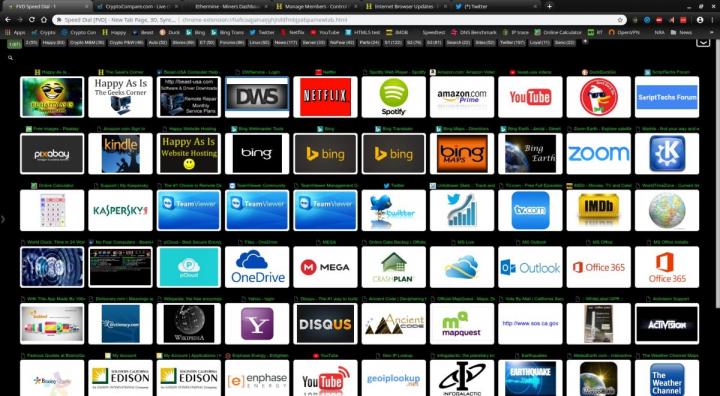This screenshot has width=720, height=396.
Task: Launch the YouTube dial in top row
Action: [530, 97]
